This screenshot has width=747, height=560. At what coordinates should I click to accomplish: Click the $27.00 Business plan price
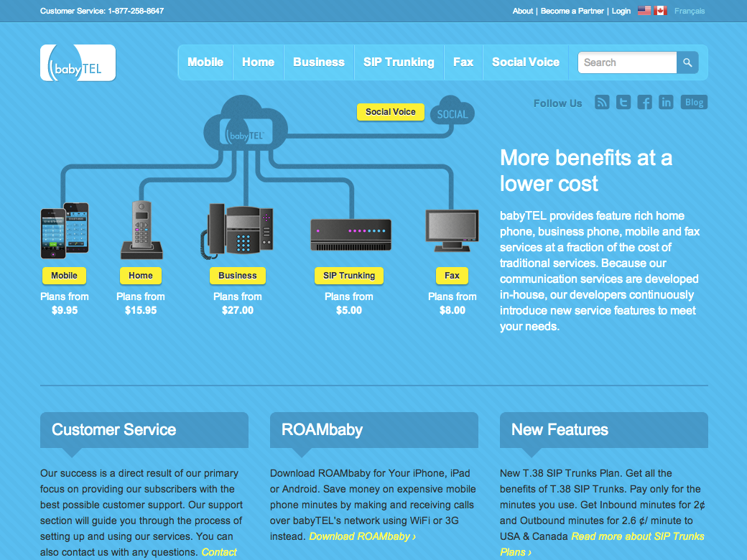[237, 310]
